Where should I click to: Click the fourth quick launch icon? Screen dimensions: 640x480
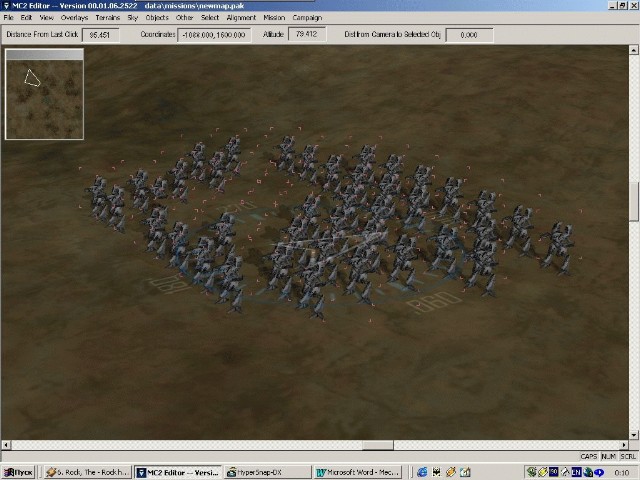tap(465, 472)
